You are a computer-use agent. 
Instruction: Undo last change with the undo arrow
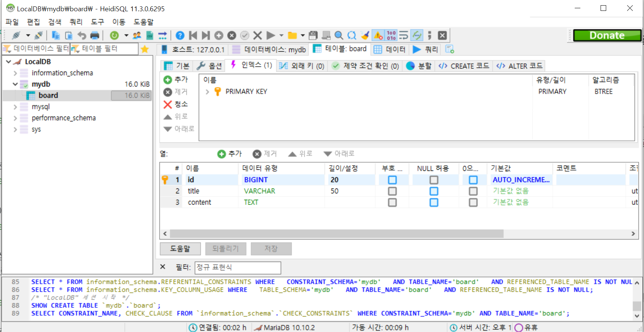[x=82, y=35]
